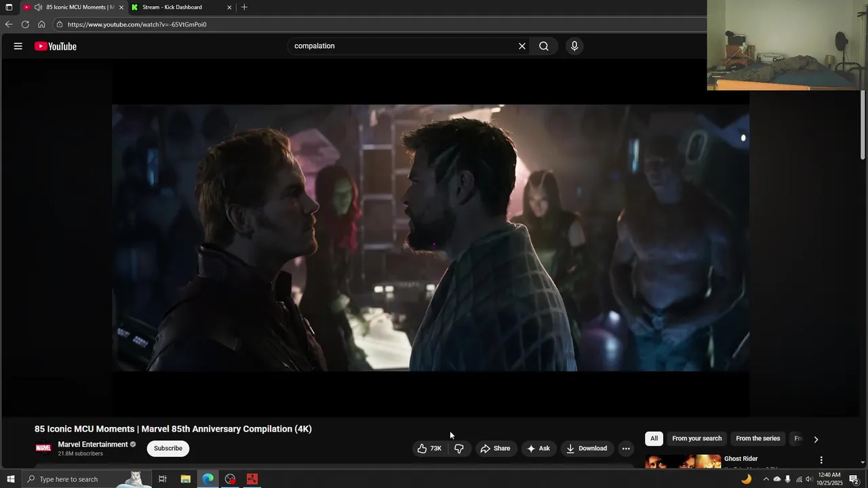Open the Windows Start menu
This screenshot has height=488, width=868.
[x=10, y=479]
